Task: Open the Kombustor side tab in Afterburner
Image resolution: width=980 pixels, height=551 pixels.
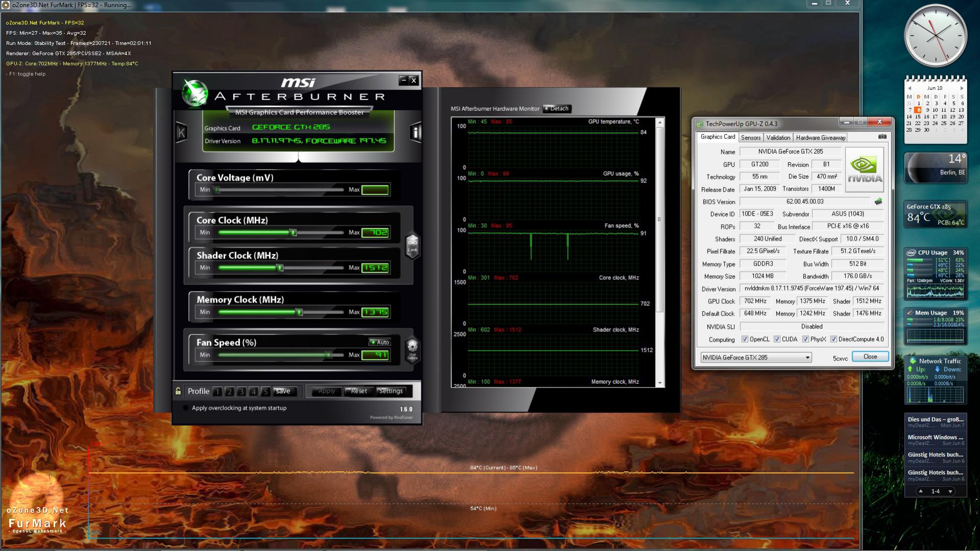Action: [181, 133]
